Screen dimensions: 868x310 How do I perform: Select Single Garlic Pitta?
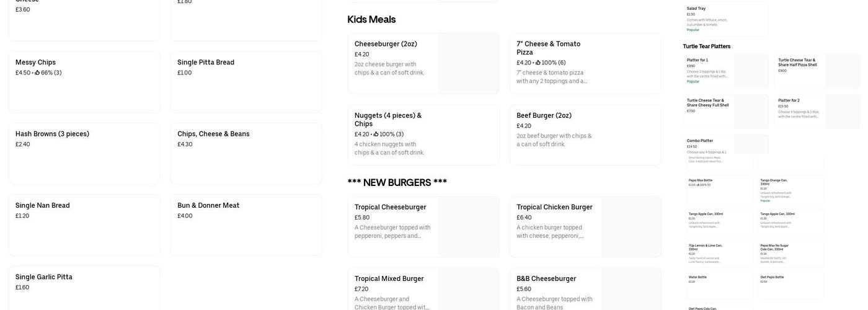84,287
